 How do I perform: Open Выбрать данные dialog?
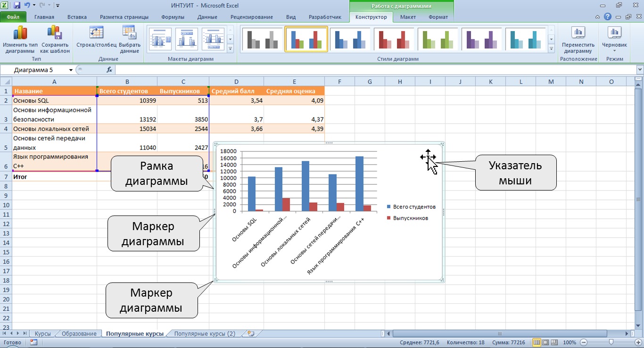130,40
